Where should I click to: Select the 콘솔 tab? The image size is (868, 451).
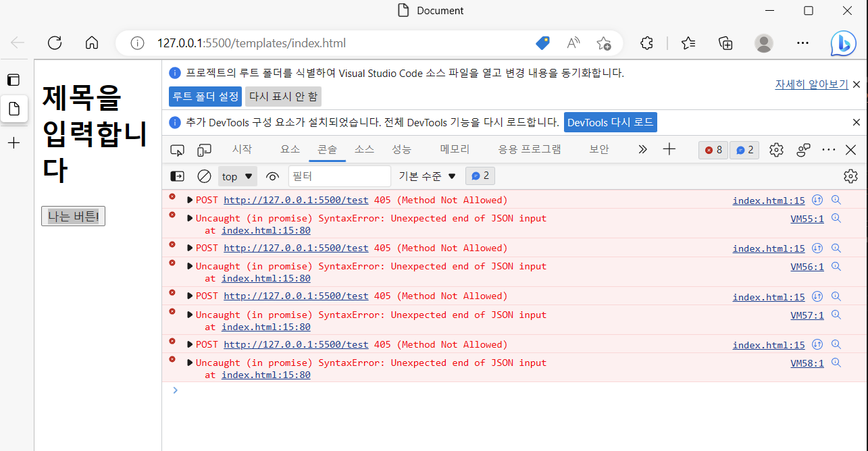(x=328, y=149)
